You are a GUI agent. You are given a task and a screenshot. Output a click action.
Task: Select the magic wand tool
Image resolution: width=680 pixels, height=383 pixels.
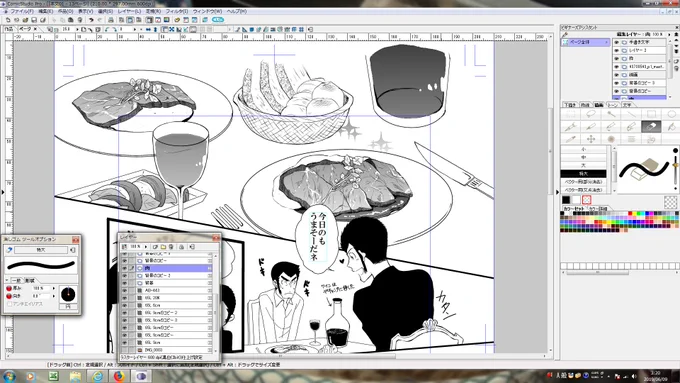tap(611, 114)
